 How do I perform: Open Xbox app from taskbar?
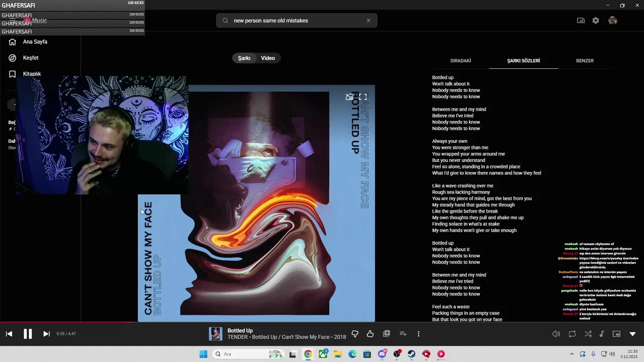pyautogui.click(x=323, y=354)
